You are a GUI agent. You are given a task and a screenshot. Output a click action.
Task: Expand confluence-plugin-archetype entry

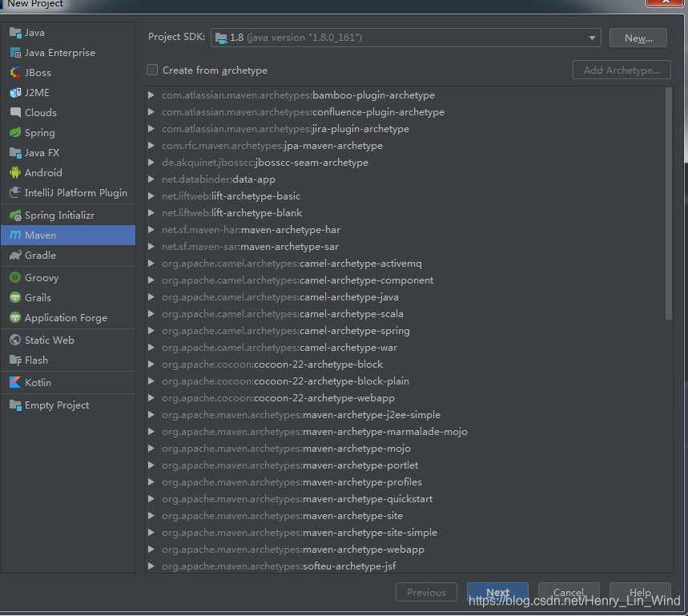[151, 112]
